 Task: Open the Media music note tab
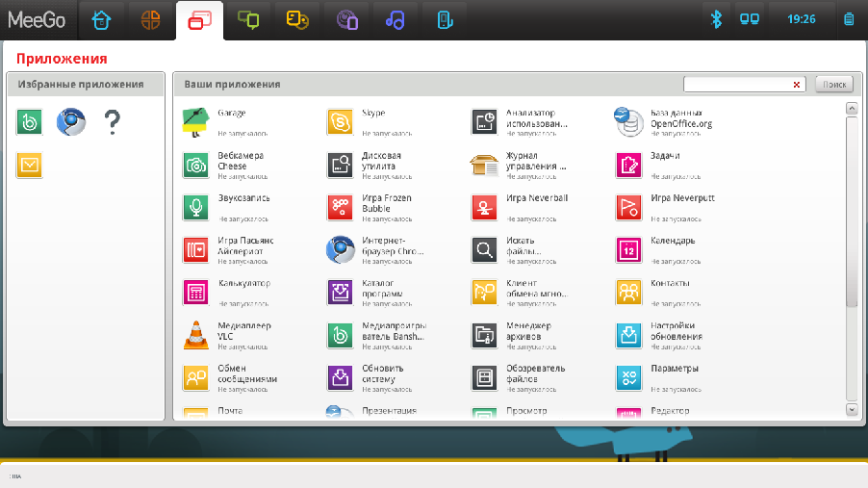point(395,19)
